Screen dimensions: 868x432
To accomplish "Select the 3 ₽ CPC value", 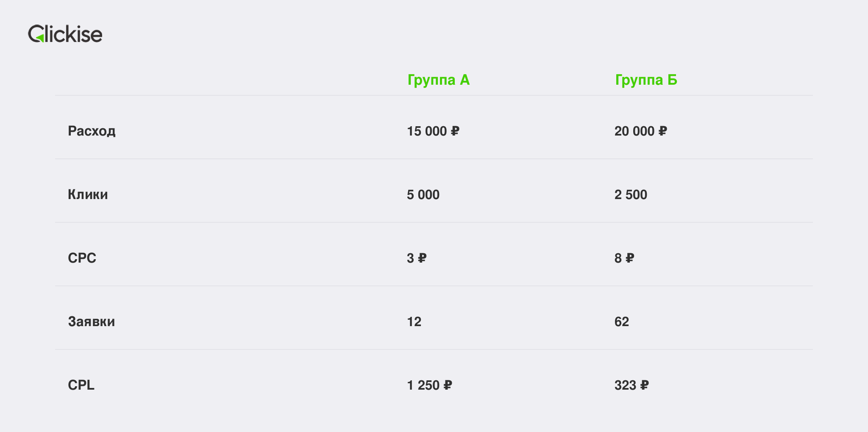I will coord(417,258).
